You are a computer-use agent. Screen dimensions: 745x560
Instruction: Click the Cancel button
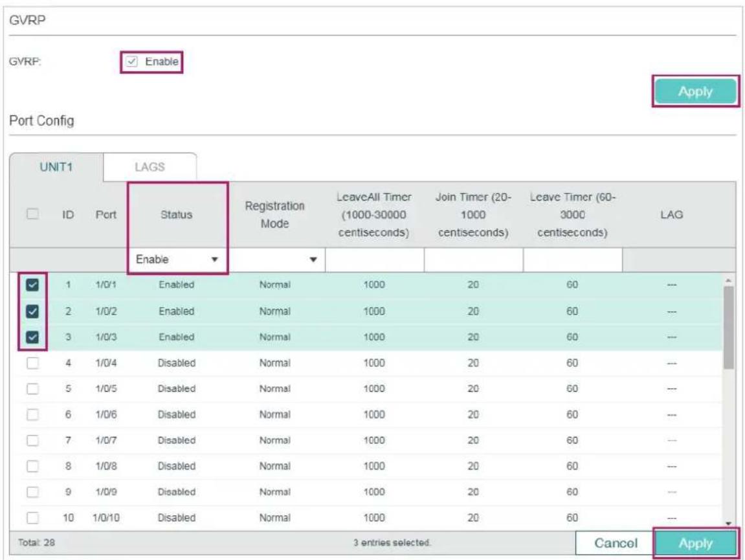point(616,543)
